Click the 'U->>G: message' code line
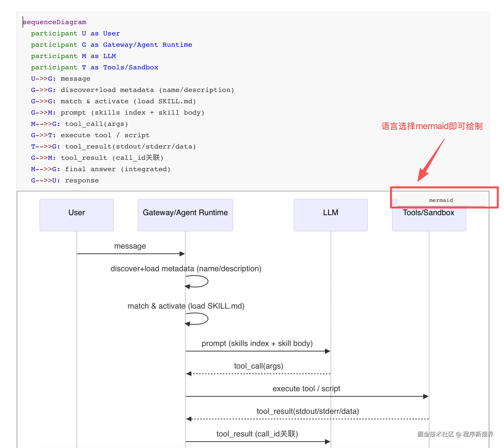Image resolution: width=504 pixels, height=448 pixels. tap(60, 79)
